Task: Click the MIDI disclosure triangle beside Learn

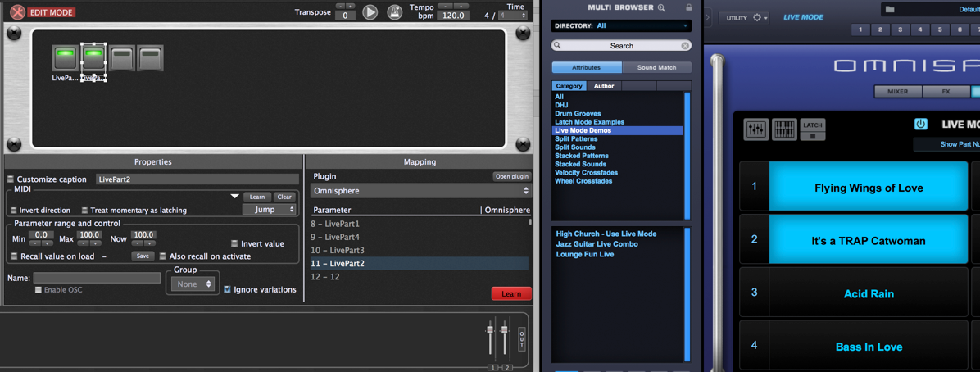Action: click(x=235, y=197)
